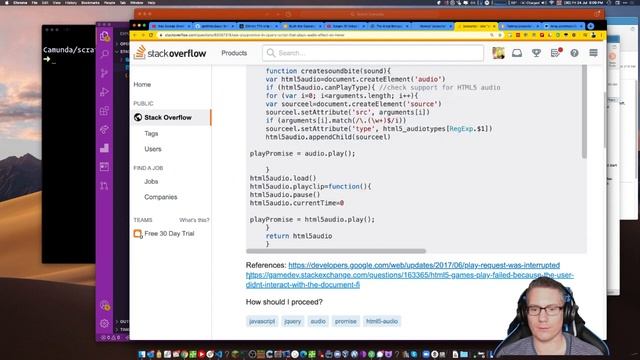Click the VS Code staircase activity icon

point(104,148)
